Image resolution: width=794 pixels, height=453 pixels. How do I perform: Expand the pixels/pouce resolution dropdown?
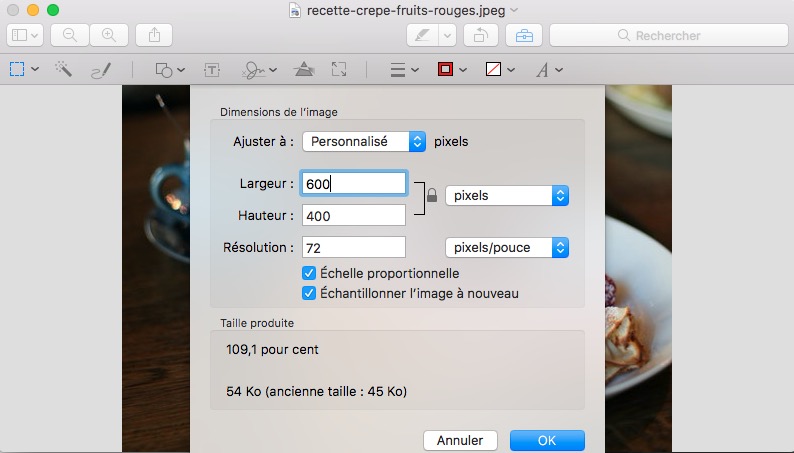506,247
